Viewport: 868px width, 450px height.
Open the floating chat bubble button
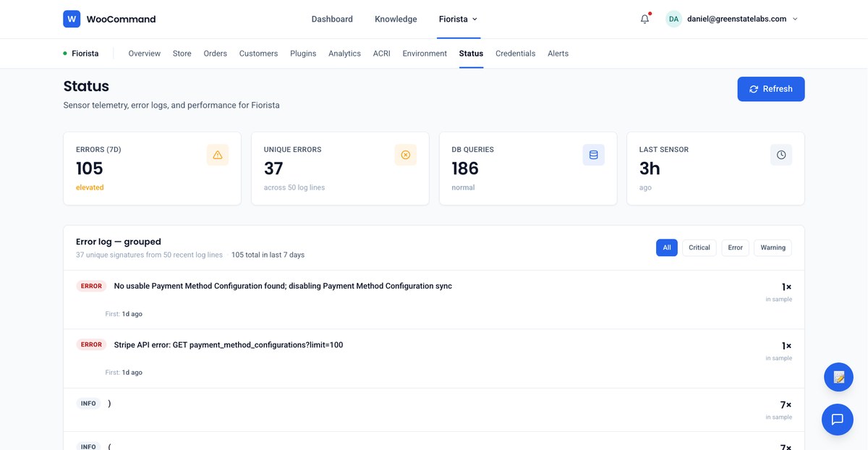(838, 420)
